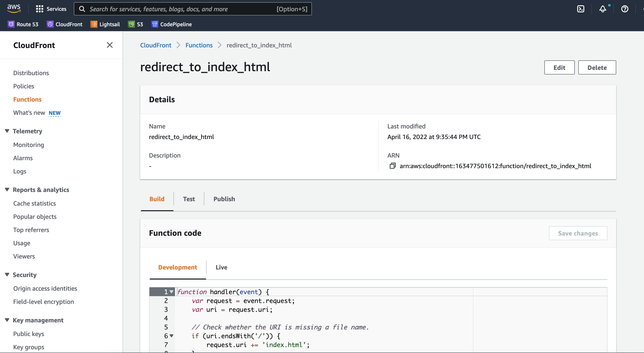The width and height of the screenshot is (644, 353).
Task: Click the Delete button
Action: (597, 67)
